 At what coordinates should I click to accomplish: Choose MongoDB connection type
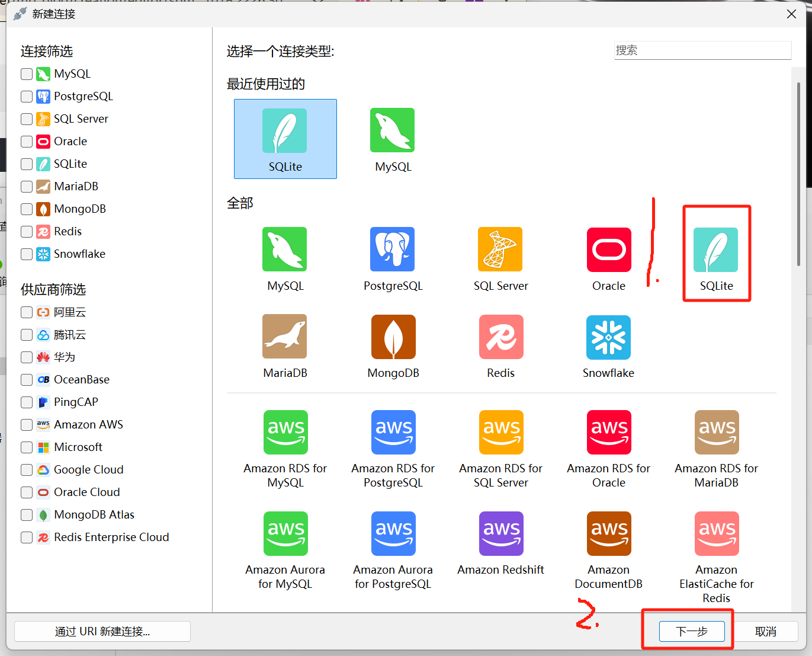click(393, 346)
